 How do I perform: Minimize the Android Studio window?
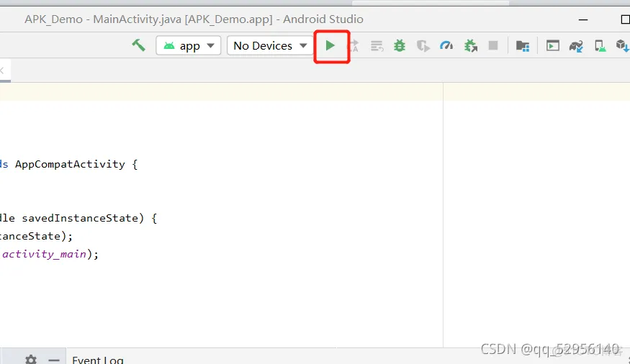click(583, 19)
